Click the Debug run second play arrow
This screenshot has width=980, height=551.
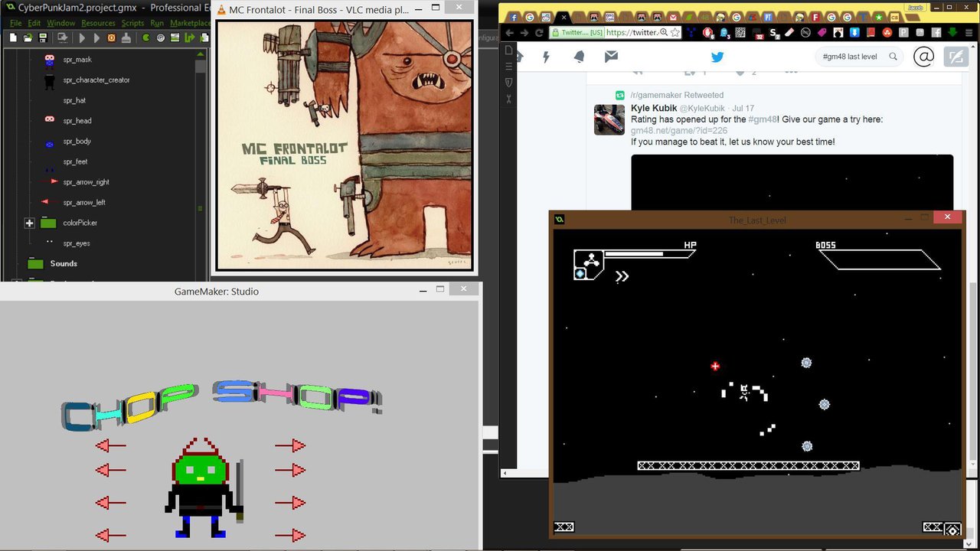(96, 37)
